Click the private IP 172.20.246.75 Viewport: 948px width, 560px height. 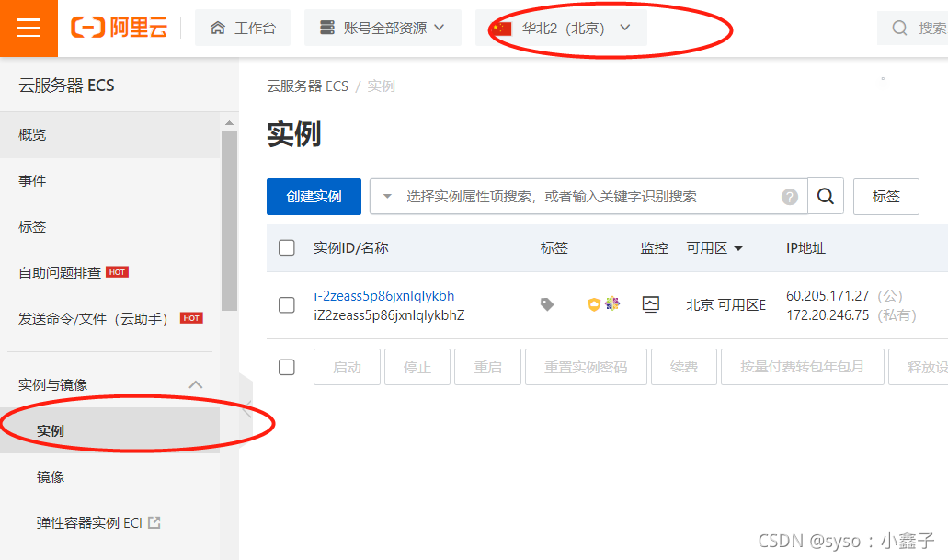(828, 315)
